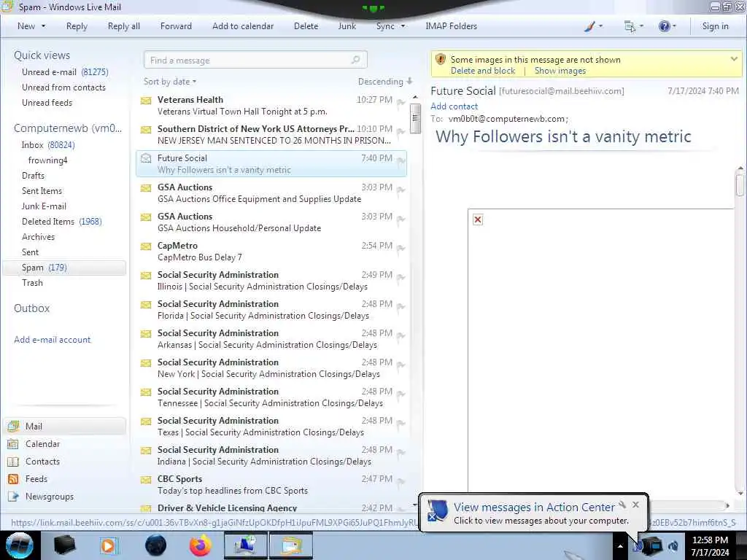Image resolution: width=747 pixels, height=560 pixels.
Task: Open the Archives folder
Action: [x=38, y=237]
